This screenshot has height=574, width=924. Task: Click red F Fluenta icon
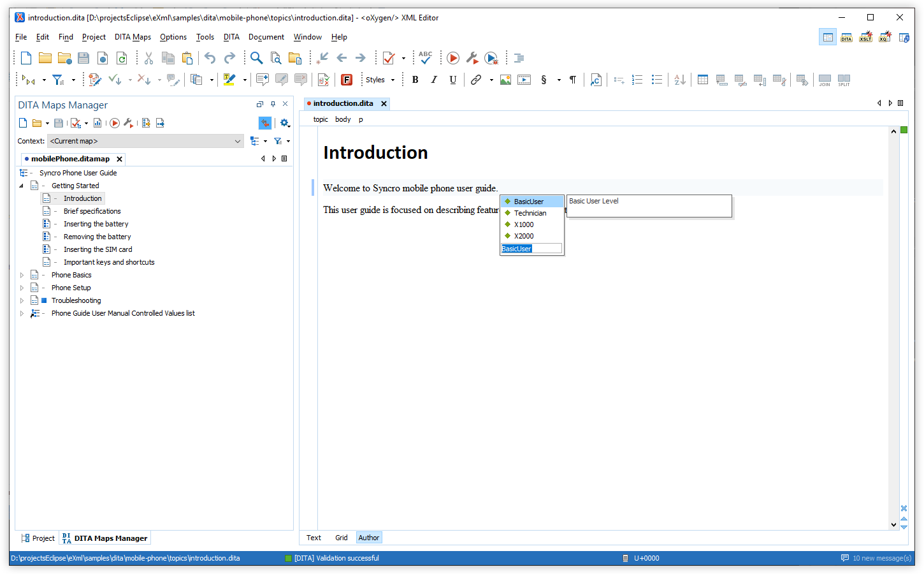pos(347,80)
